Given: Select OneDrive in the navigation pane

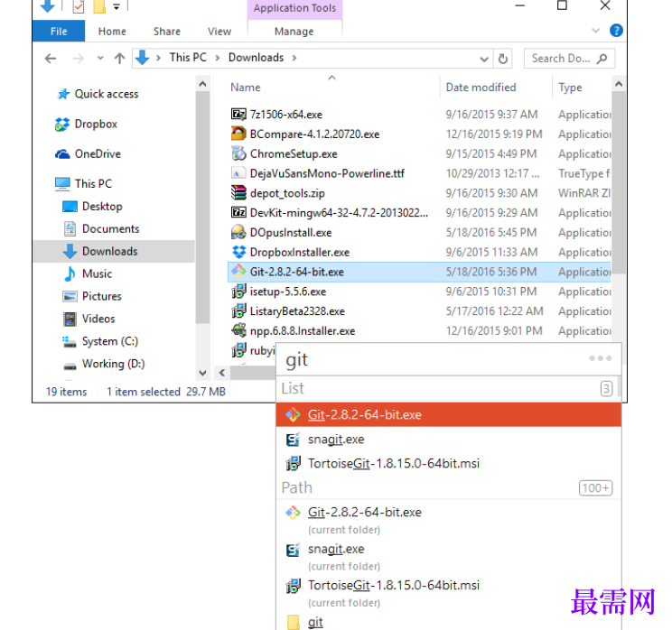Looking at the screenshot, I should [x=98, y=153].
